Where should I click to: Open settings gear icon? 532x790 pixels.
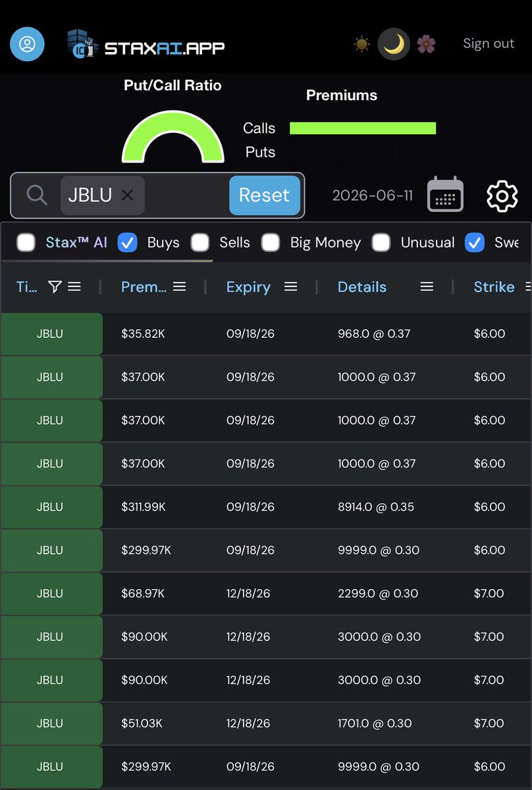(x=502, y=196)
